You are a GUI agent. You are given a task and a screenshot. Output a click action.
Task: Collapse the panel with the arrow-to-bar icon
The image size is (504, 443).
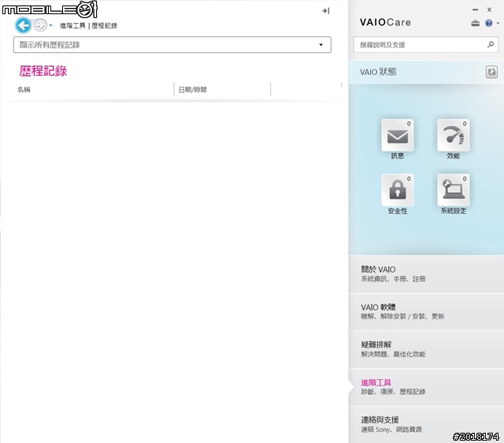[325, 11]
